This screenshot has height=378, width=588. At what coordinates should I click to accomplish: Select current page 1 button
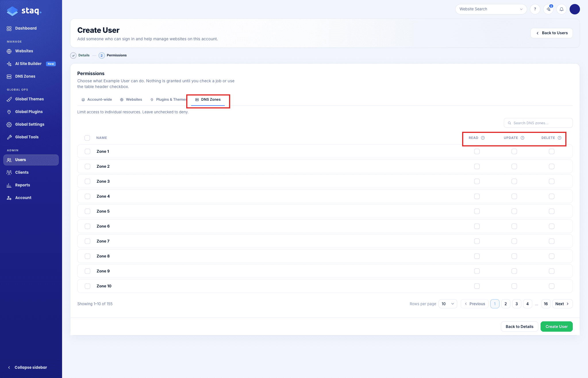[x=495, y=304]
